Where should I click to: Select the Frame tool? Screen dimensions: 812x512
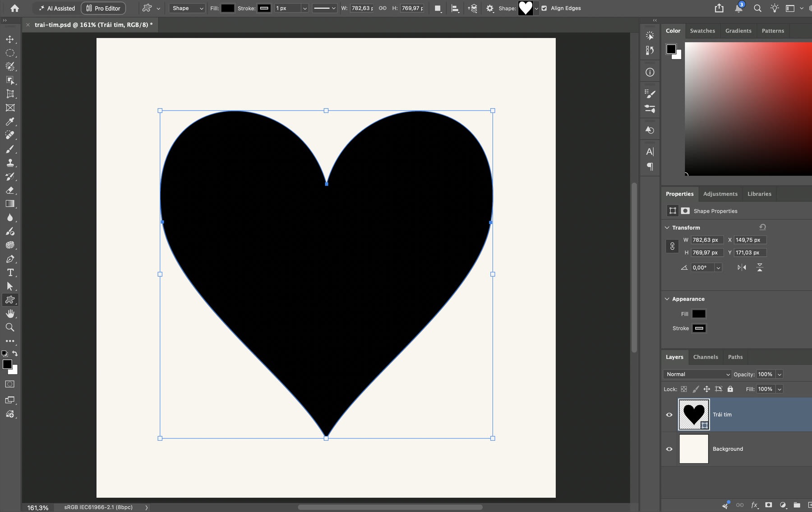10,107
